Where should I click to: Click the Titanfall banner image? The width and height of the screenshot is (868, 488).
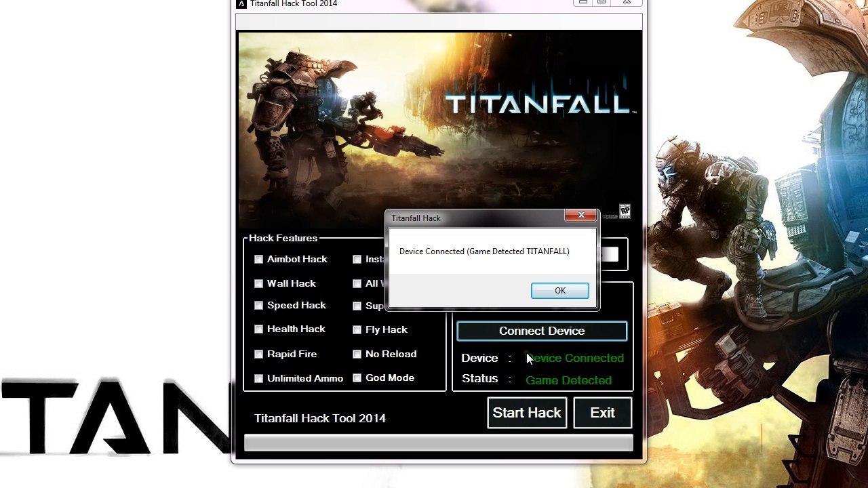pyautogui.click(x=439, y=129)
